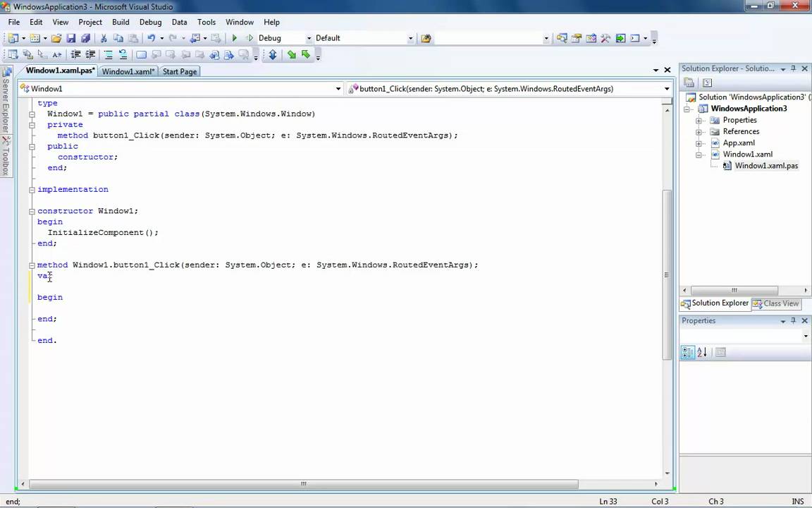
Task: Open the Tools menu
Action: click(x=206, y=23)
